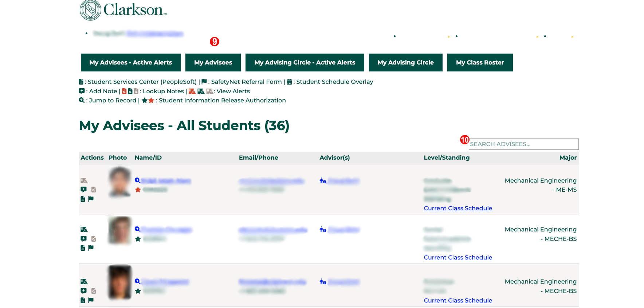This screenshot has width=644, height=308.
Task: Open SafetyNet Referral flag for first student
Action: [x=91, y=199]
